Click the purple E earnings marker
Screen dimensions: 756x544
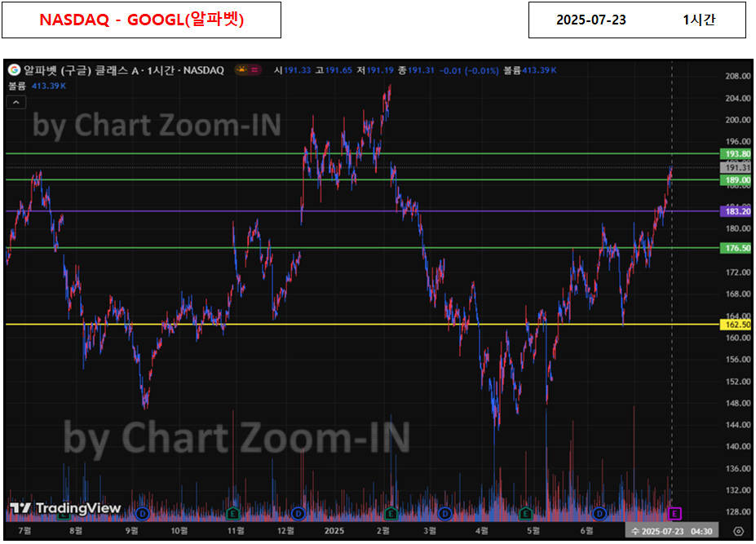point(674,514)
